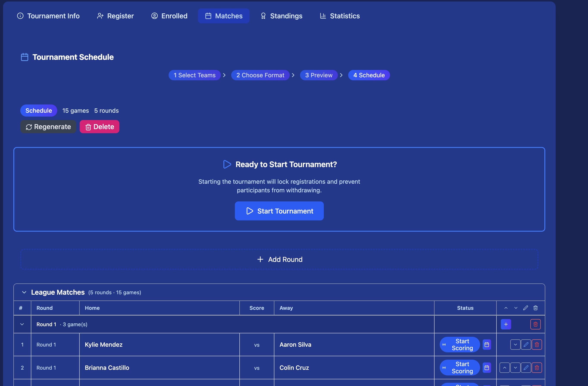
Task: Click the down-arrow icon in table header
Action: [x=516, y=308]
